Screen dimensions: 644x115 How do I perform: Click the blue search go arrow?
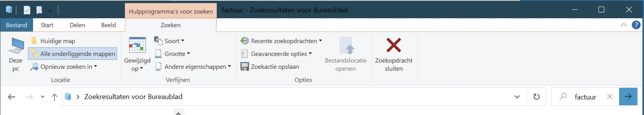(x=628, y=97)
